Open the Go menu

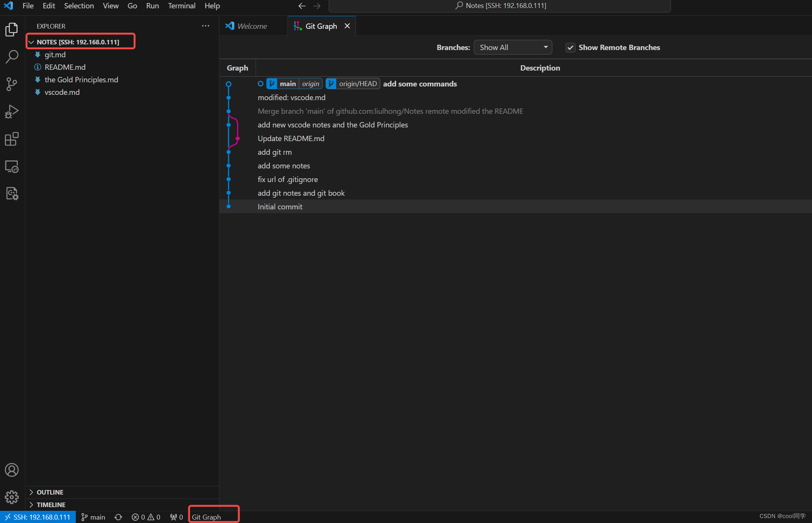tap(132, 6)
